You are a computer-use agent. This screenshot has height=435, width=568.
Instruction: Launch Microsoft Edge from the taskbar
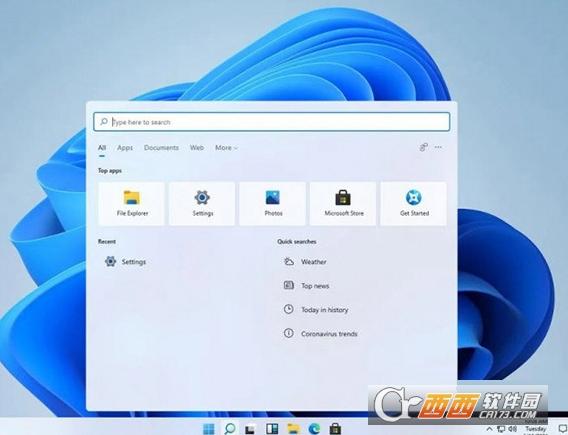click(314, 429)
